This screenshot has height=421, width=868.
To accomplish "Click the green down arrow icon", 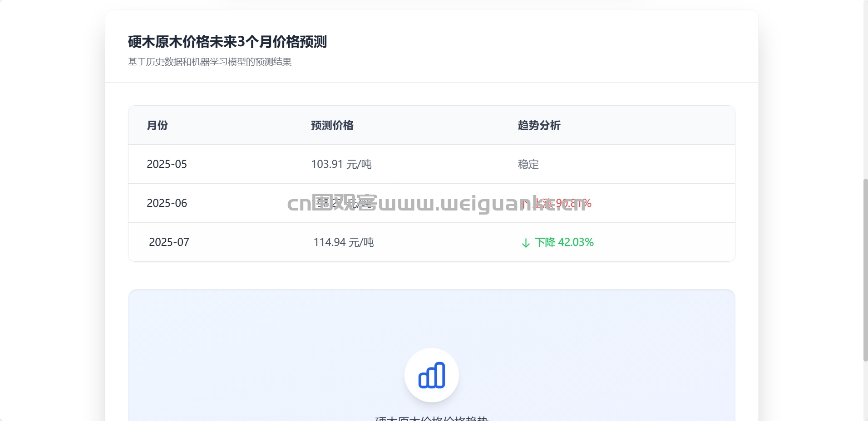I will 526,243.
